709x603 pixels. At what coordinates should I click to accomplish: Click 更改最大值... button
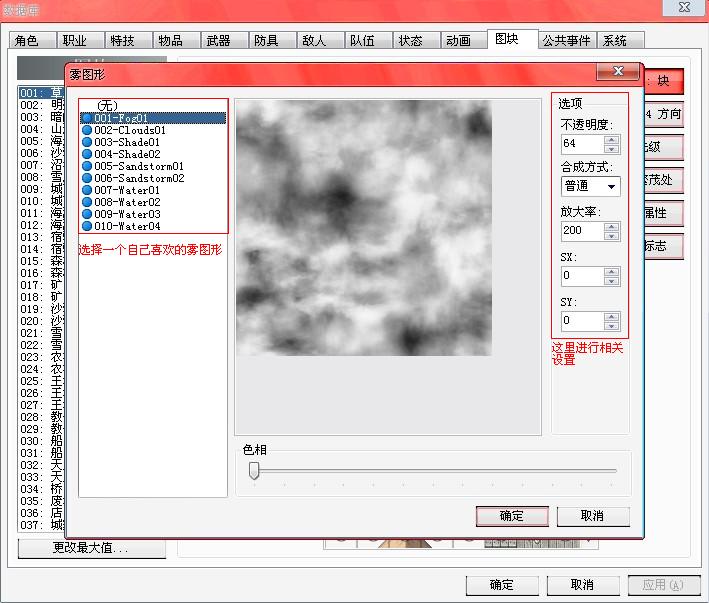coord(92,548)
